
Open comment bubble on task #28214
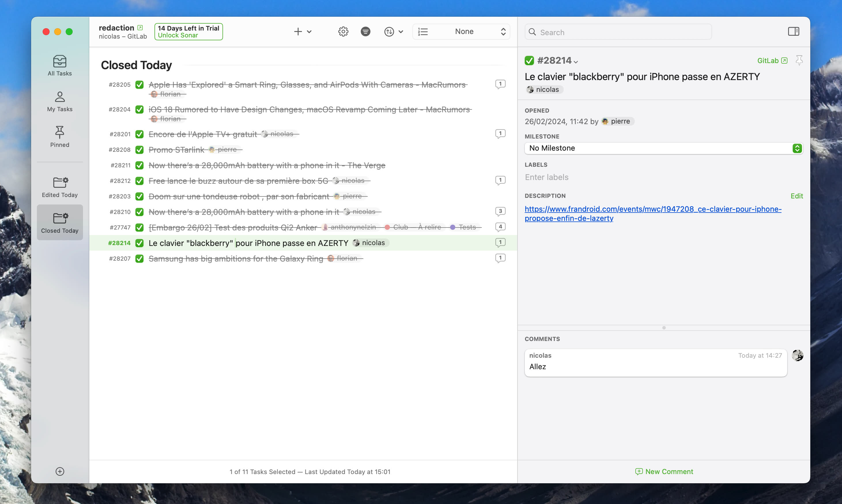click(x=500, y=242)
